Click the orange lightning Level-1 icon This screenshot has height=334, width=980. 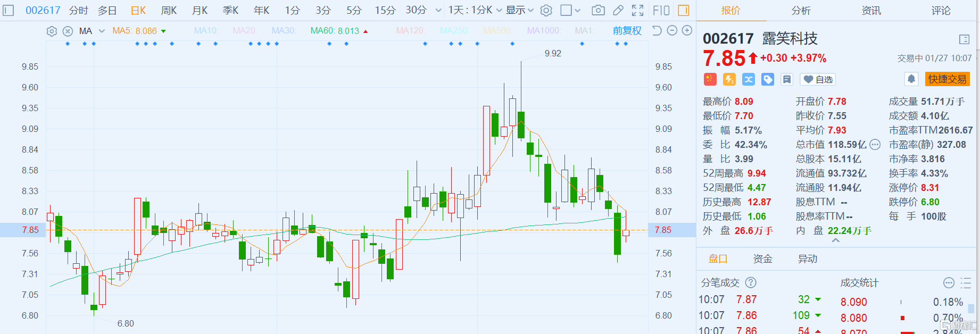pos(729,79)
